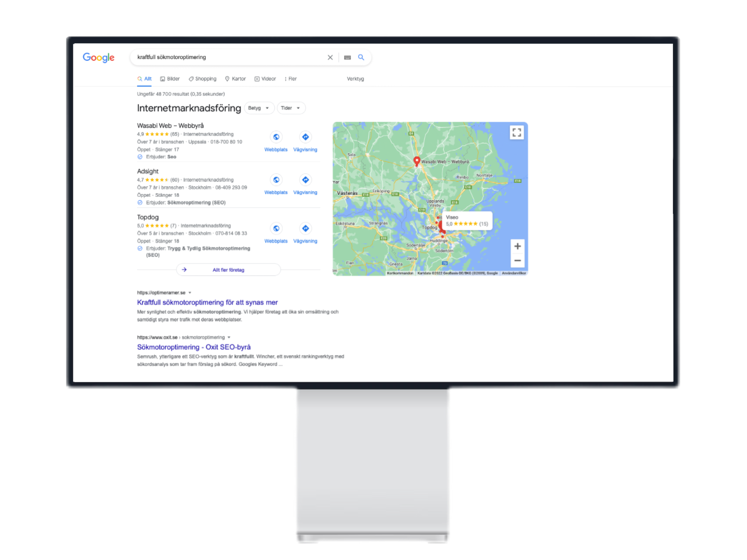Zoom in on the map

517,246
